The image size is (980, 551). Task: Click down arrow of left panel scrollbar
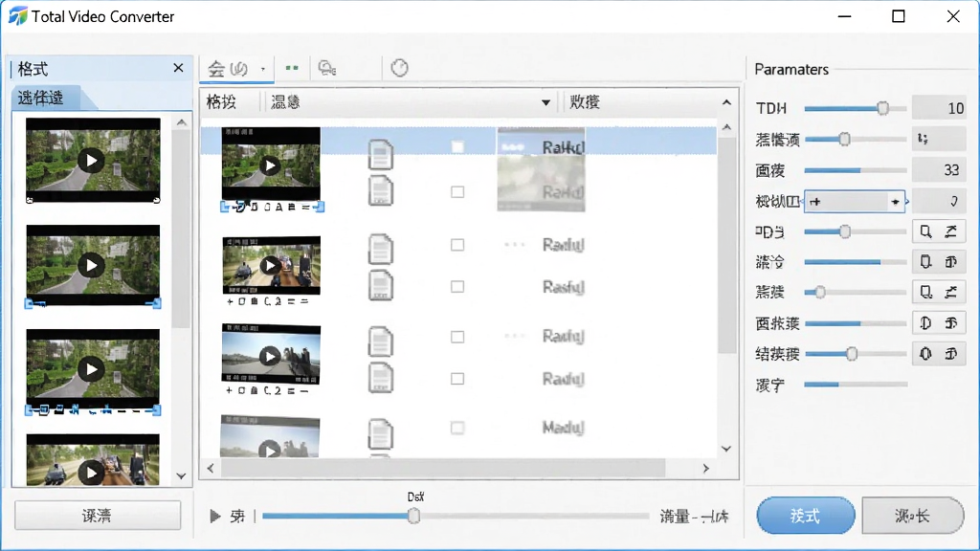(x=181, y=476)
